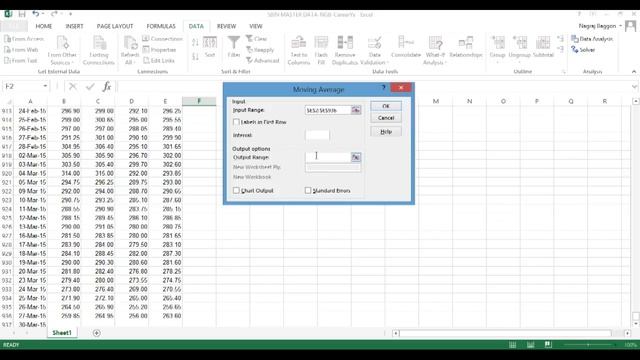The height and width of the screenshot is (360, 640).
Task: Open the HOME tab
Action: (44, 26)
